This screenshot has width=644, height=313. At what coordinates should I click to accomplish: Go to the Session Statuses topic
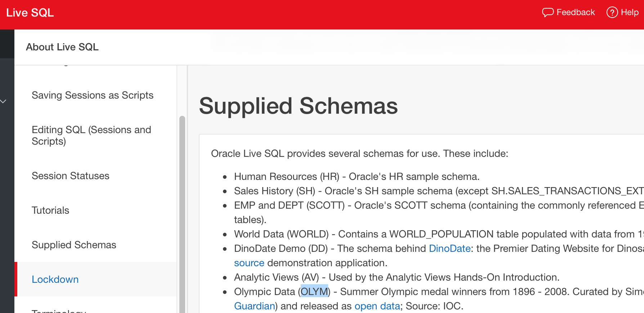click(71, 176)
